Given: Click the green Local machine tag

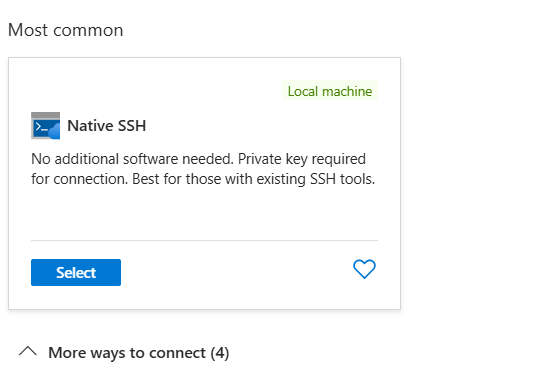Looking at the screenshot, I should (x=330, y=91).
